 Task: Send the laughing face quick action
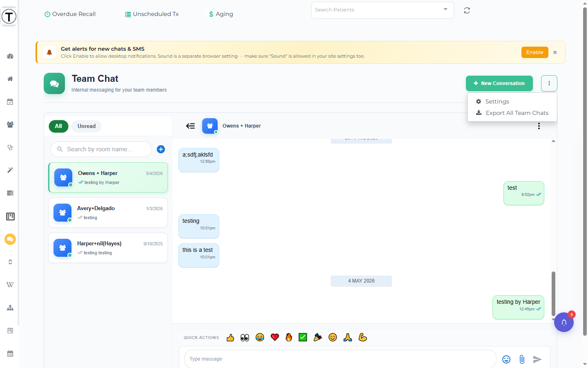(x=260, y=337)
